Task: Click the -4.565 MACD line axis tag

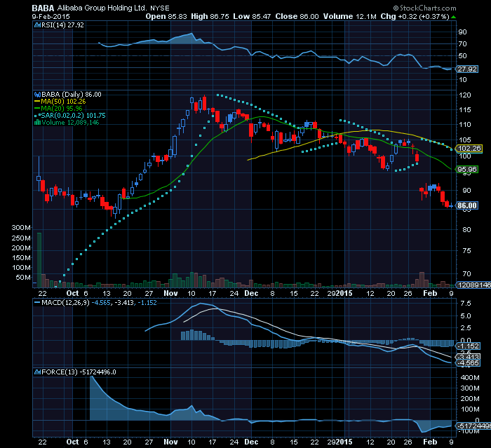Action: coord(469,363)
